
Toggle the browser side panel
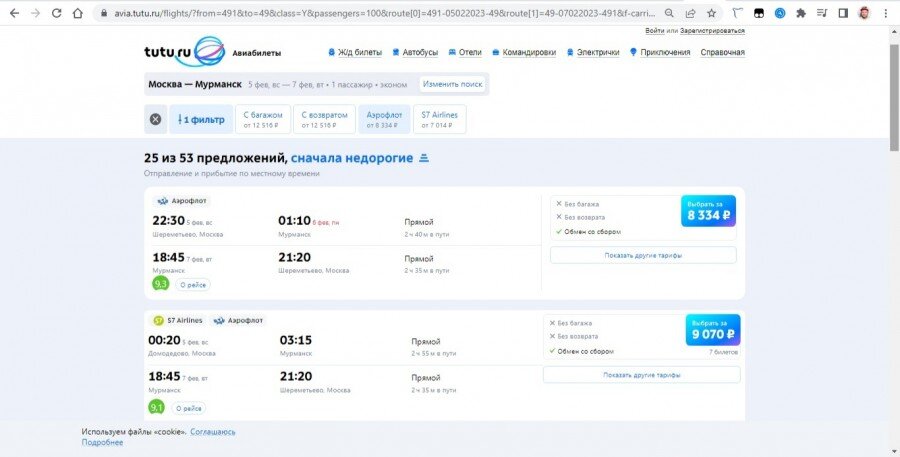click(x=843, y=13)
